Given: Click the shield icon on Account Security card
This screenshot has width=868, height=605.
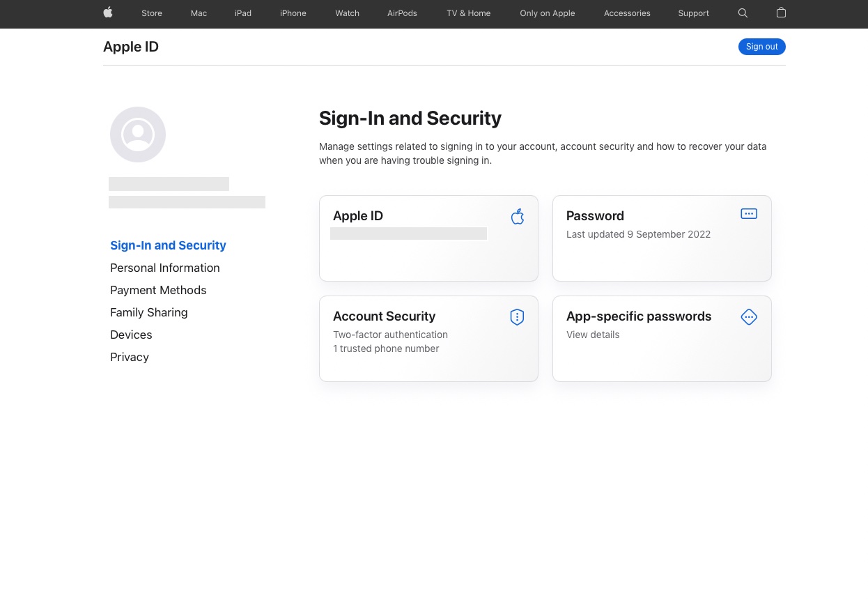Looking at the screenshot, I should pyautogui.click(x=517, y=316).
